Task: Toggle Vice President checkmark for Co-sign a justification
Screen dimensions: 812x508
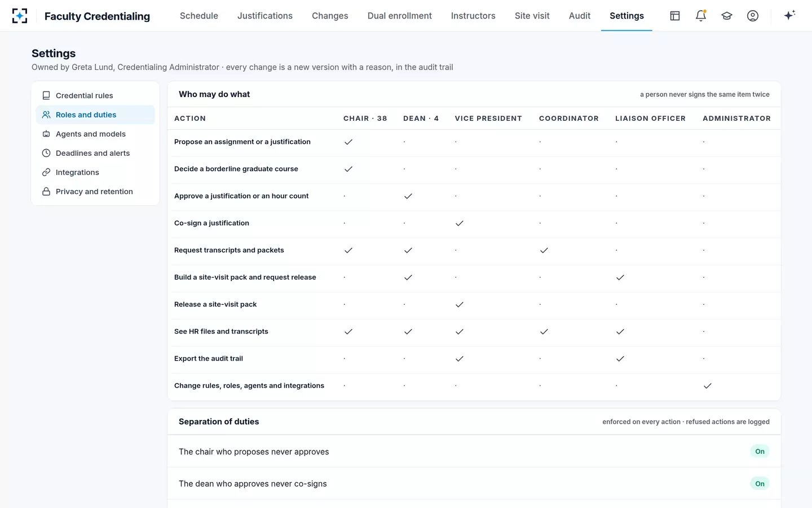Action: click(x=460, y=223)
